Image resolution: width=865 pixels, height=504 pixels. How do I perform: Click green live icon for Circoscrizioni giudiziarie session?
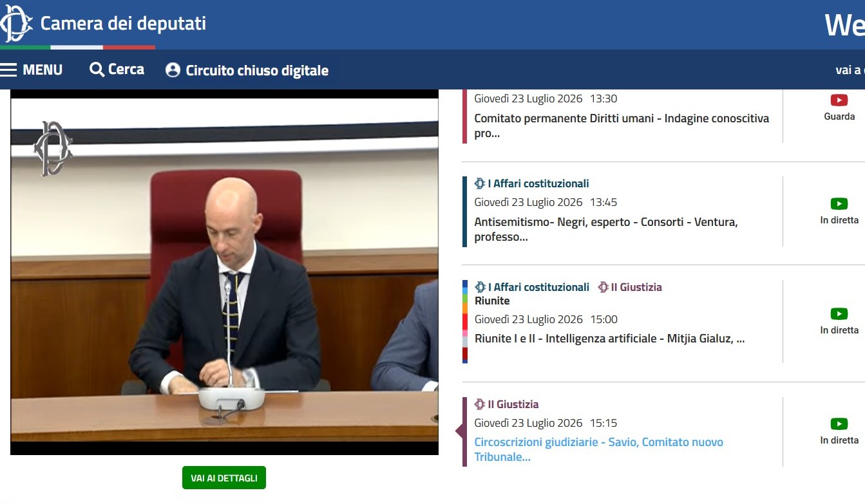(839, 424)
